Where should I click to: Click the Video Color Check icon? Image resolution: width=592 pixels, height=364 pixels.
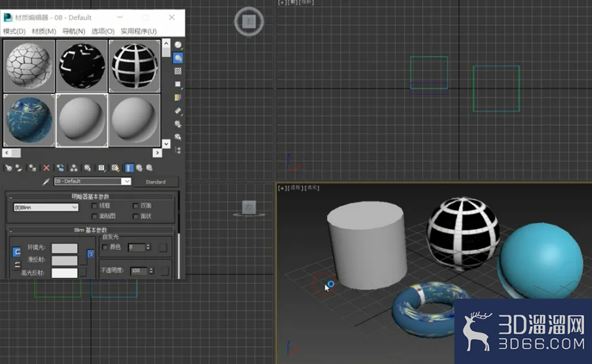(178, 97)
